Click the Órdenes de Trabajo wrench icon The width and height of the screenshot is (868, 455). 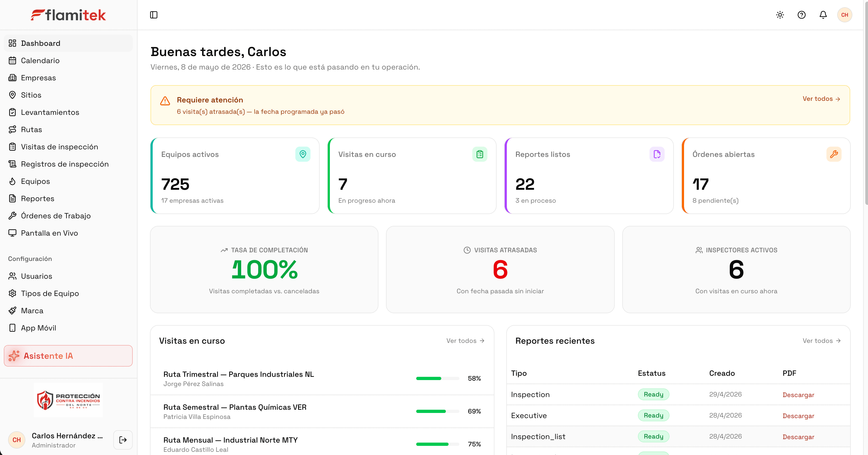pos(12,216)
